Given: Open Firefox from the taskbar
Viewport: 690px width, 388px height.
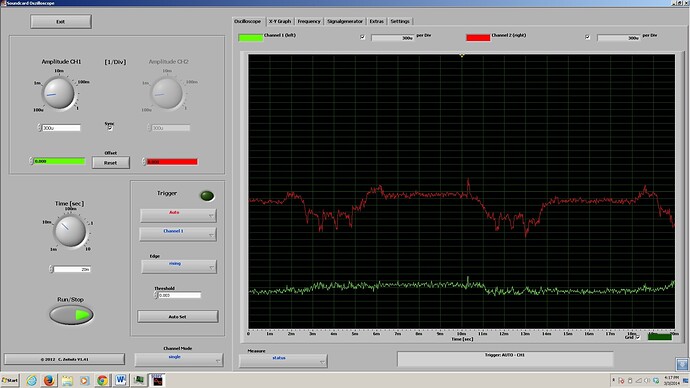Looking at the screenshot, I should [x=49, y=380].
